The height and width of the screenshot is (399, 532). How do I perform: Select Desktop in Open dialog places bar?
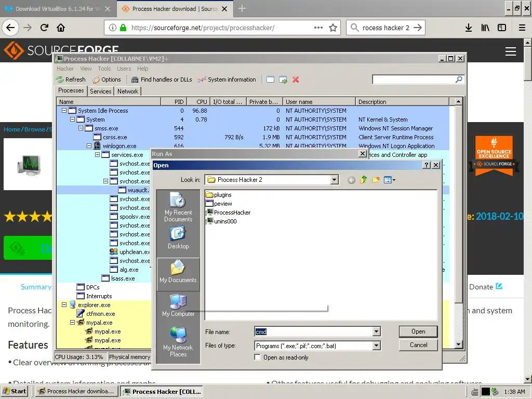178,238
